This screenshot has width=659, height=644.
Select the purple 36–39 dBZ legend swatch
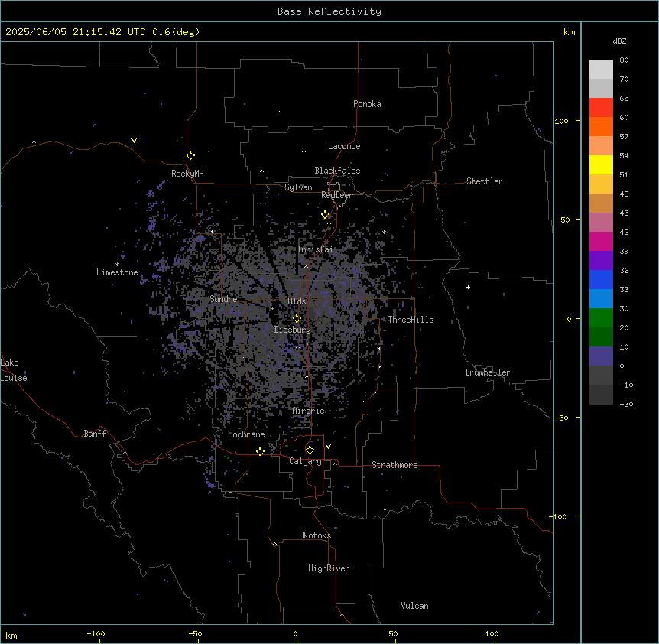click(601, 261)
